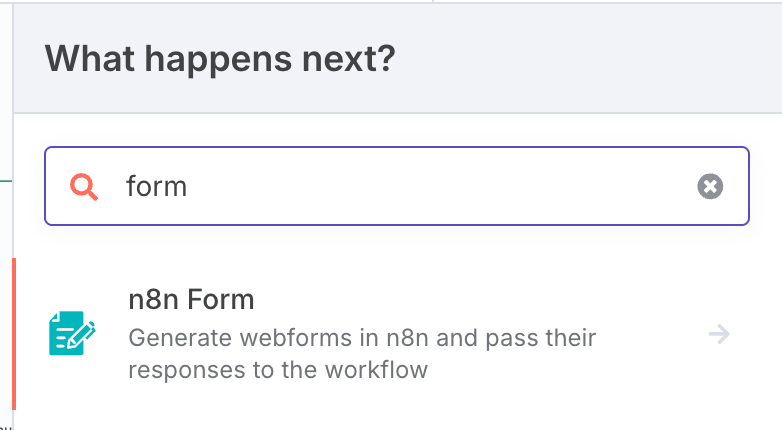Select the teal n8n Form node icon
The image size is (782, 430).
(72, 333)
